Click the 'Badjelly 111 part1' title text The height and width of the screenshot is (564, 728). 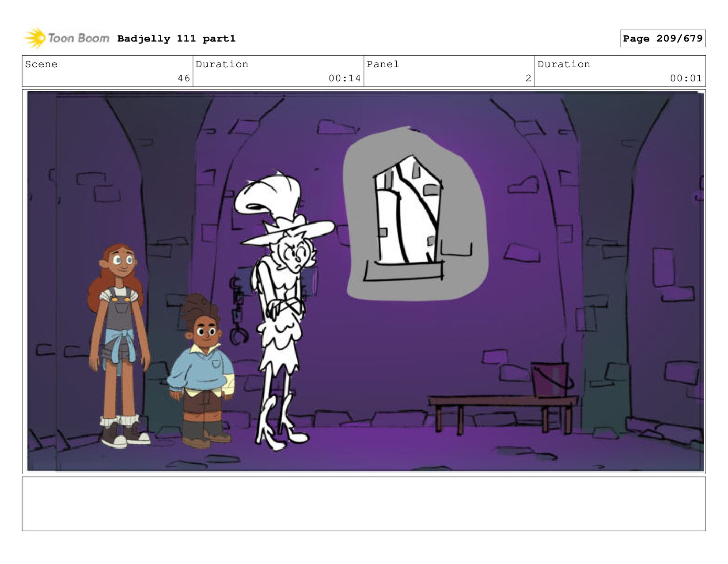176,38
